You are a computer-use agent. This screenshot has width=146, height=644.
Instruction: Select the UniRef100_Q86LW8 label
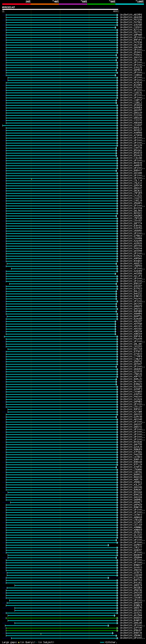131,623
